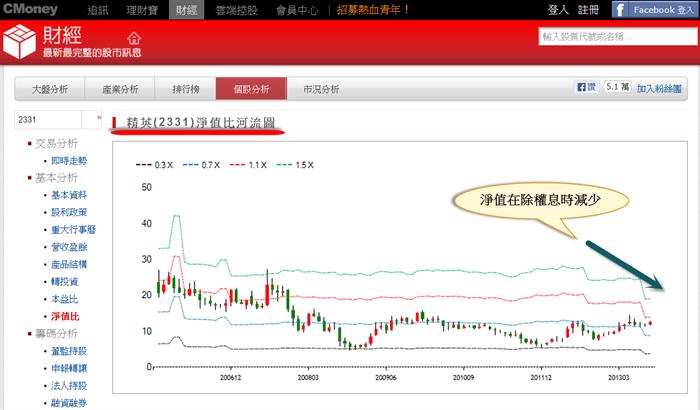
Task: Click the 0.3X black legend entry
Action: click(x=154, y=165)
